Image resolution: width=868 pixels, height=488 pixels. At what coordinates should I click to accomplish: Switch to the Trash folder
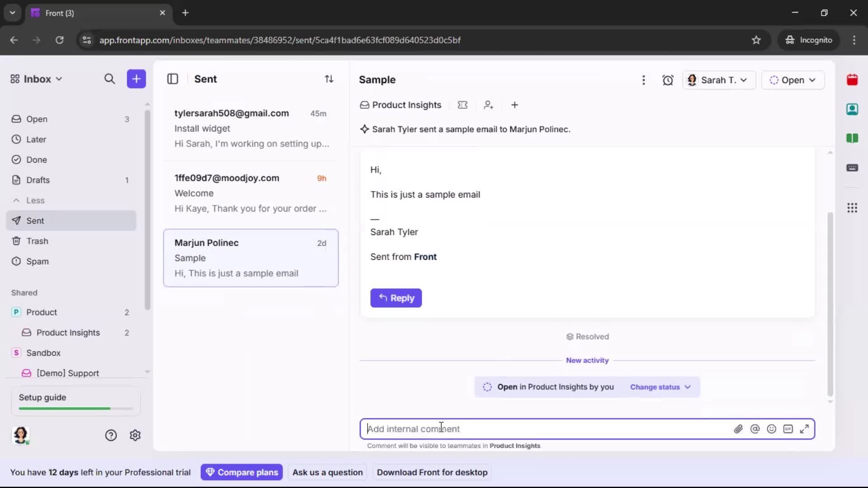click(36, 241)
